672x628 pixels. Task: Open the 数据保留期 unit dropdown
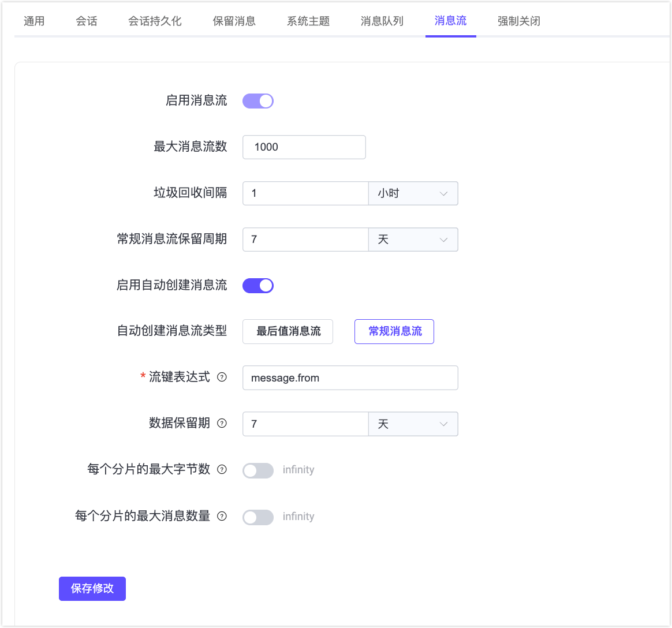[413, 424]
